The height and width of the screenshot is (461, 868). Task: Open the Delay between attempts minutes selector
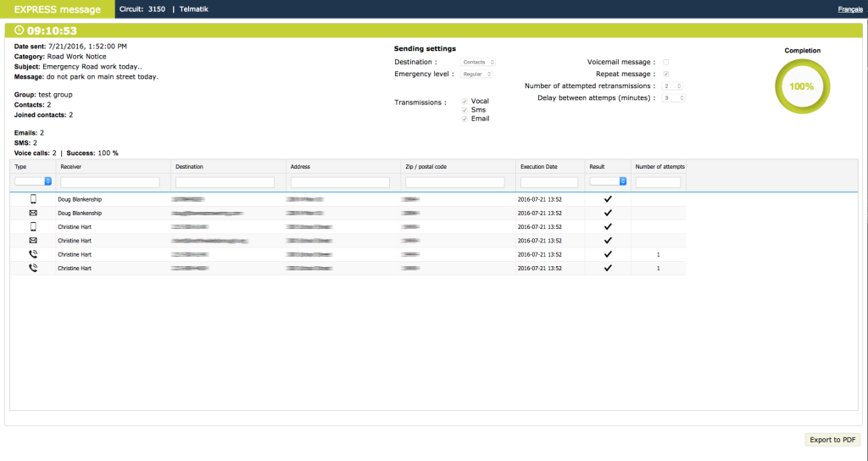[x=674, y=98]
